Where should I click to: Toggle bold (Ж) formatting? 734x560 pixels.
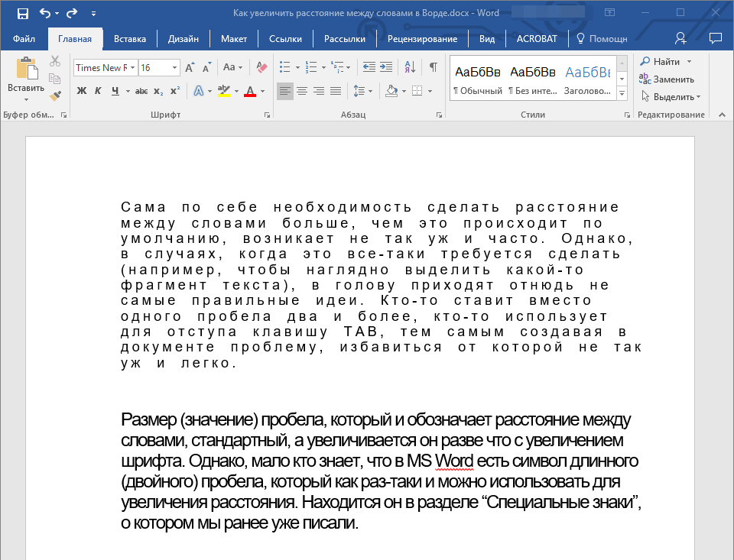tap(82, 91)
